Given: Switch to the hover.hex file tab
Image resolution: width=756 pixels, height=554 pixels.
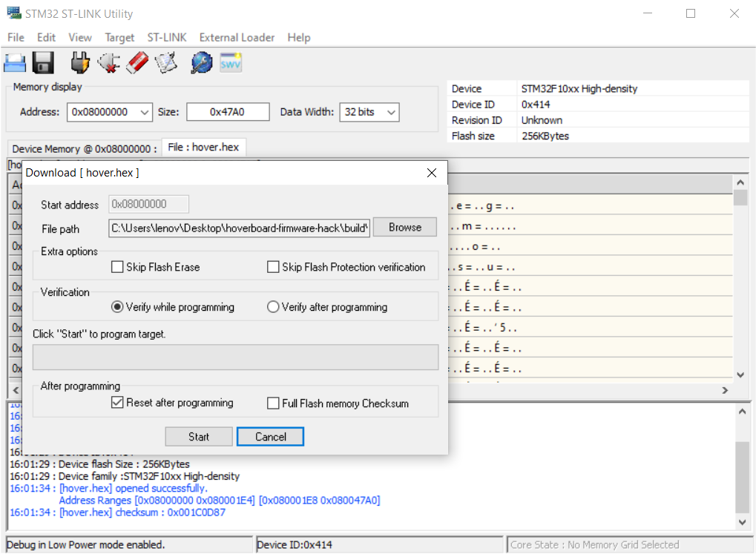Looking at the screenshot, I should (203, 147).
